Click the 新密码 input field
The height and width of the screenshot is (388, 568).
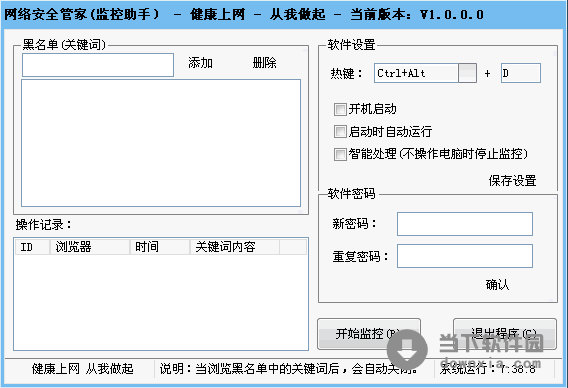(x=465, y=224)
